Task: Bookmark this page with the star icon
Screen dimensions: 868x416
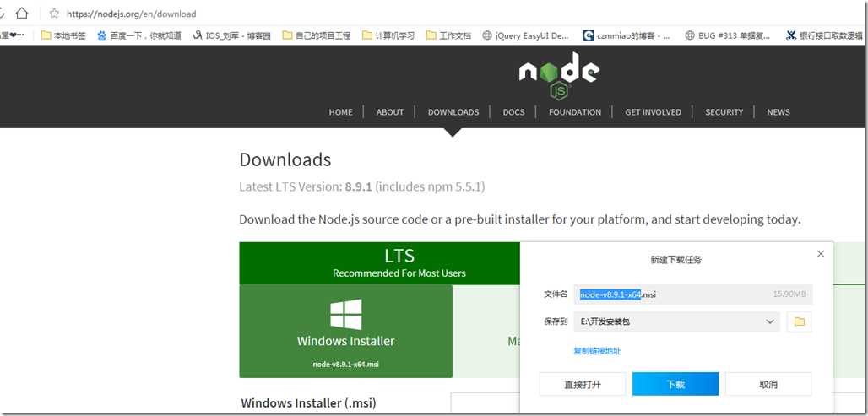Action: pos(54,14)
